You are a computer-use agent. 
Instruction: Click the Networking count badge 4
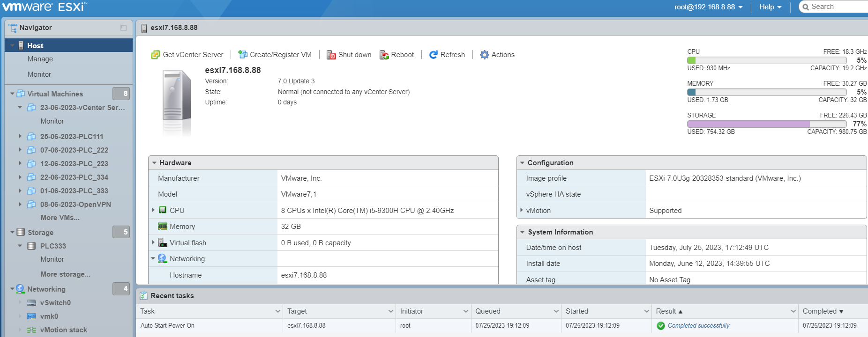coord(121,289)
